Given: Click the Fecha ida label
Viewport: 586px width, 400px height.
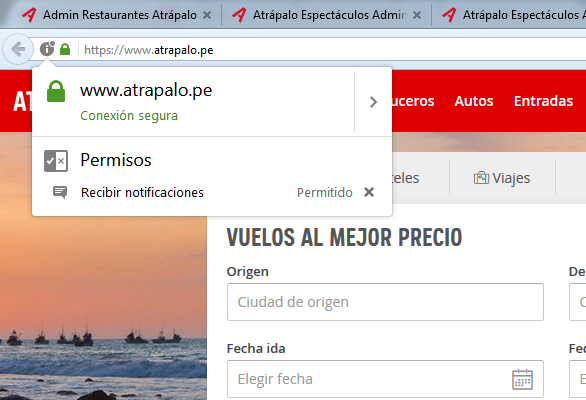Looking at the screenshot, I should (x=256, y=348).
